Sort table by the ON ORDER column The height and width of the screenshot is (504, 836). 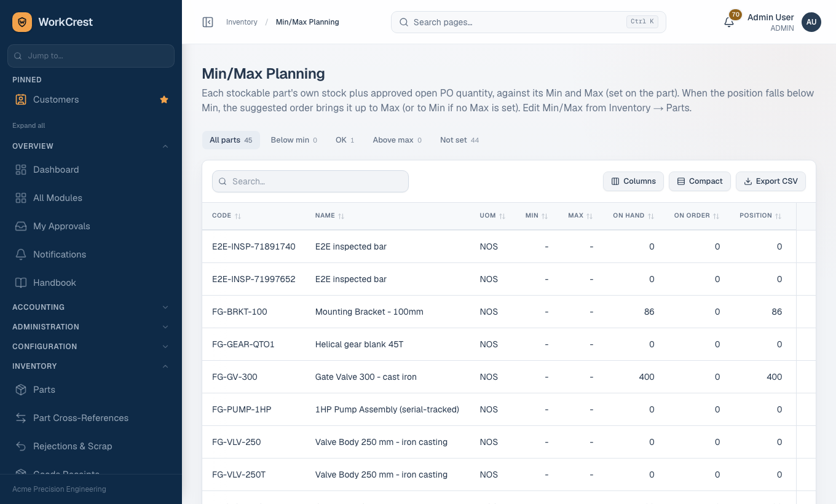coord(696,216)
